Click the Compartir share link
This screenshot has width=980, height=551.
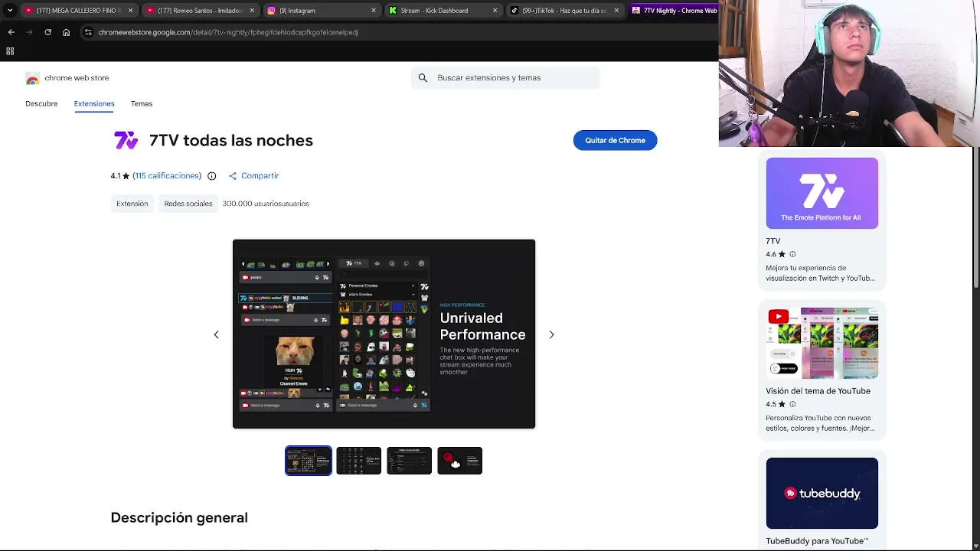pyautogui.click(x=254, y=176)
